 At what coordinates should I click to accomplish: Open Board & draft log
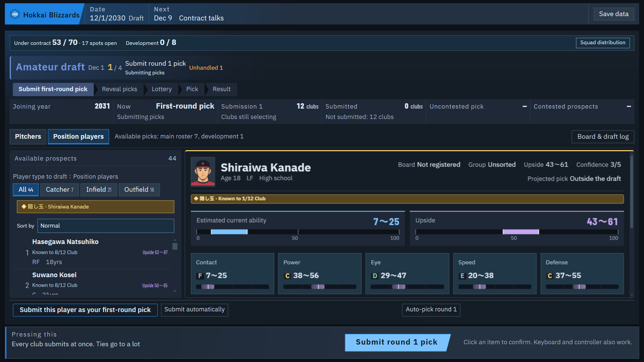pos(603,137)
